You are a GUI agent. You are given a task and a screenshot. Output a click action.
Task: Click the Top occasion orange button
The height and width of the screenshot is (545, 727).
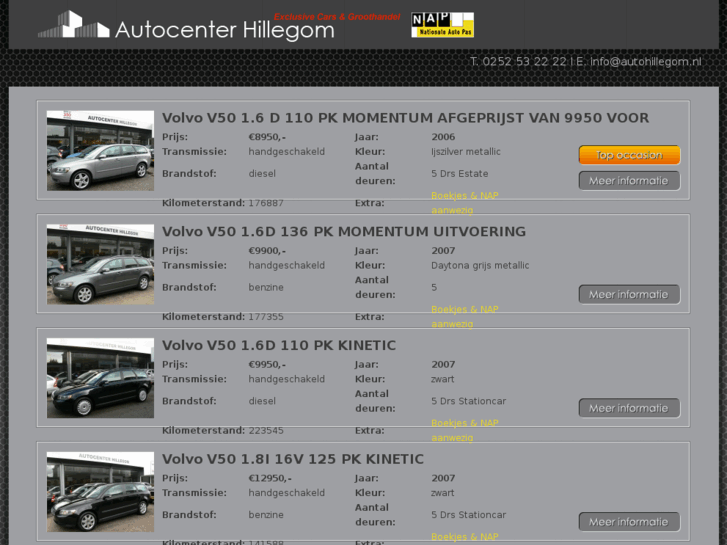pyautogui.click(x=629, y=155)
